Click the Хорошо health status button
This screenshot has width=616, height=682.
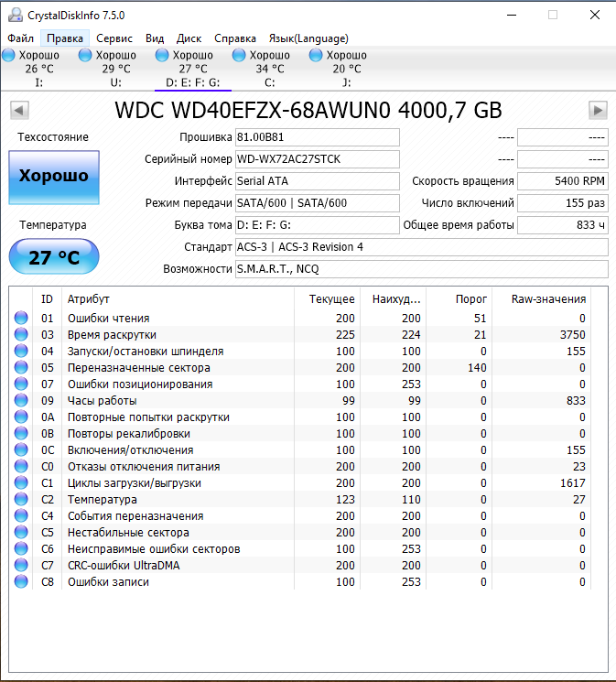pos(54,178)
